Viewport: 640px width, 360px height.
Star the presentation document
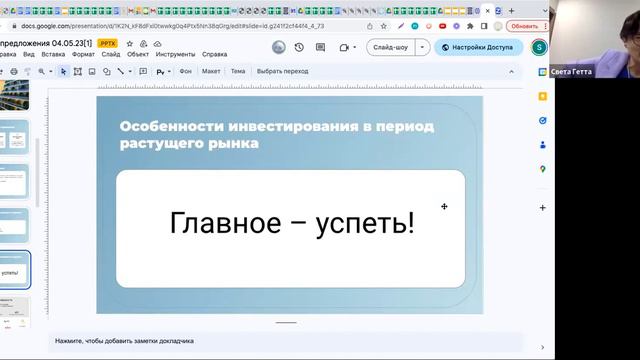130,43
